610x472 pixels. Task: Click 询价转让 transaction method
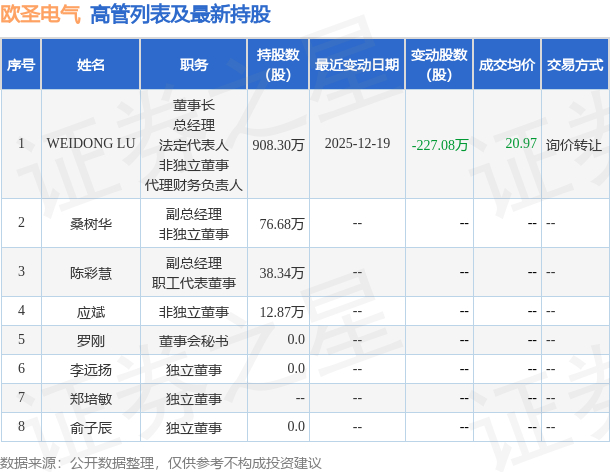pos(574,145)
